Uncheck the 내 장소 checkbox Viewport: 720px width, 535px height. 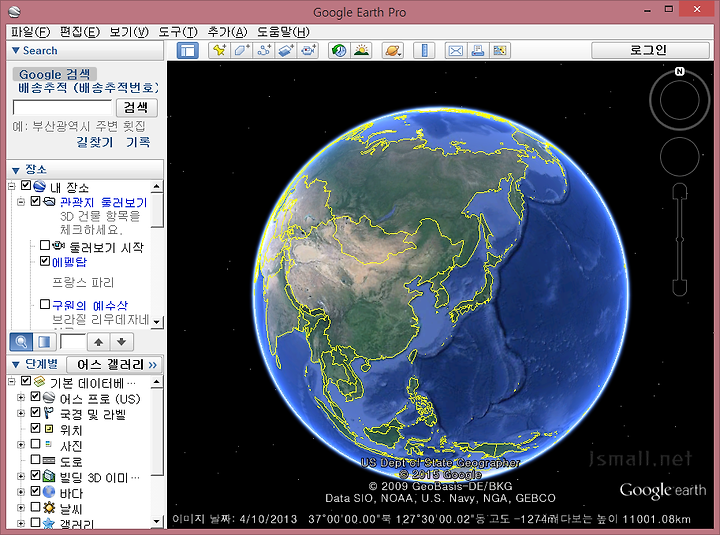26,185
